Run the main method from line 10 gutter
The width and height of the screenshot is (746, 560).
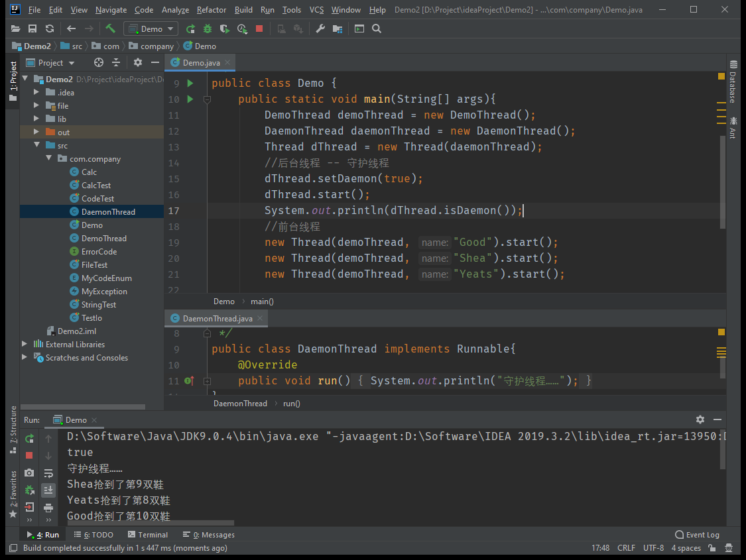[x=190, y=99]
